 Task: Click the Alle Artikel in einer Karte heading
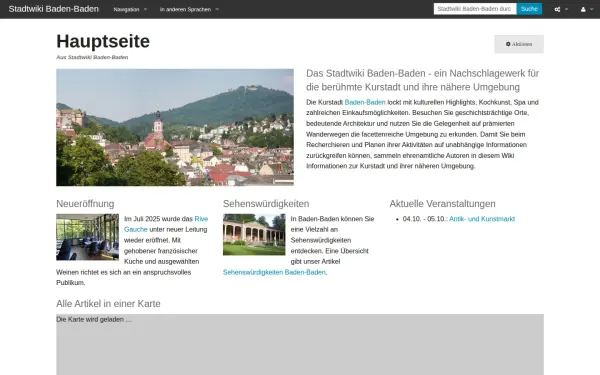(108, 303)
